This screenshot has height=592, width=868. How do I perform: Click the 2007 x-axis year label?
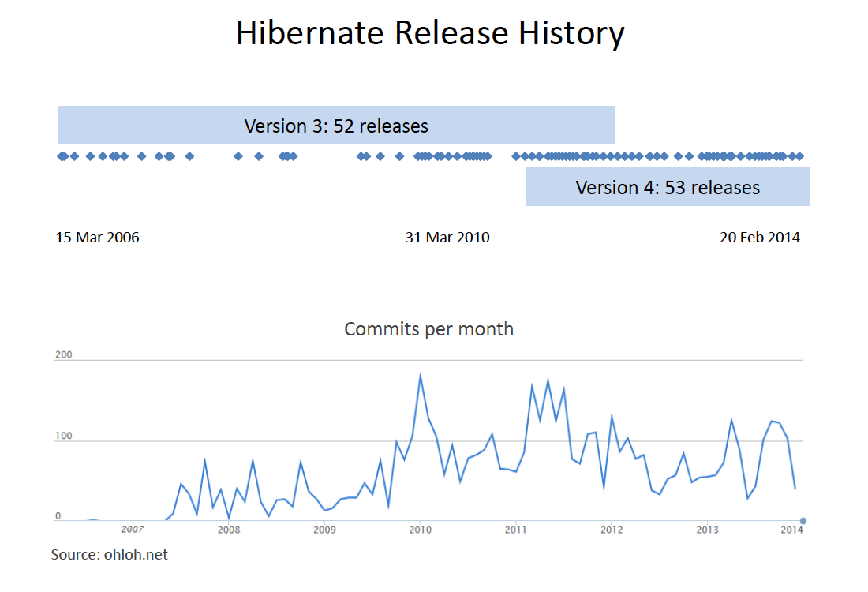click(132, 530)
